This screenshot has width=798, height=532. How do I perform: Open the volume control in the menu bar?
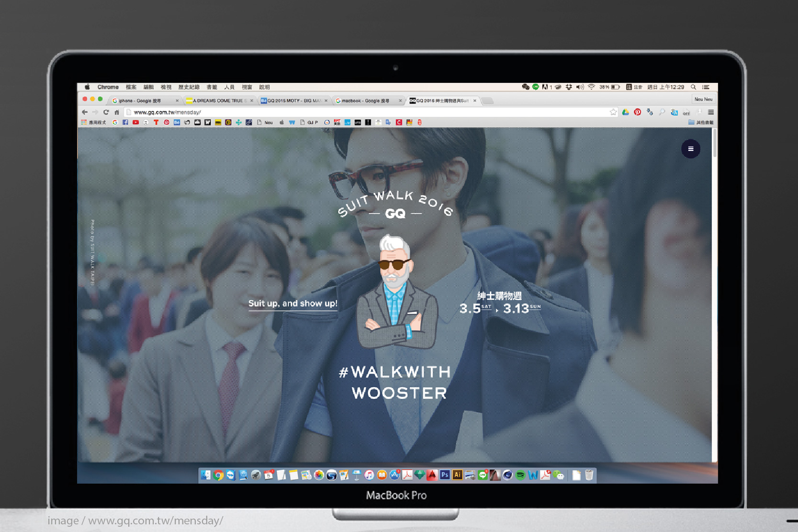tap(580, 87)
